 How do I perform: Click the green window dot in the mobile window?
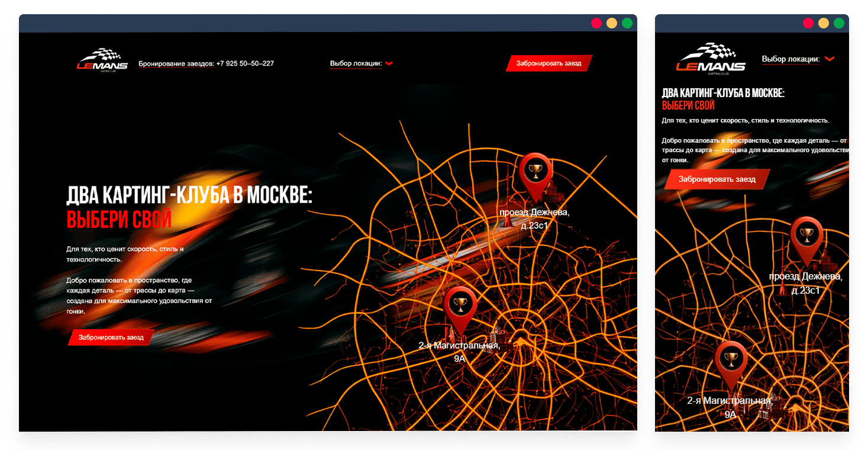[839, 23]
